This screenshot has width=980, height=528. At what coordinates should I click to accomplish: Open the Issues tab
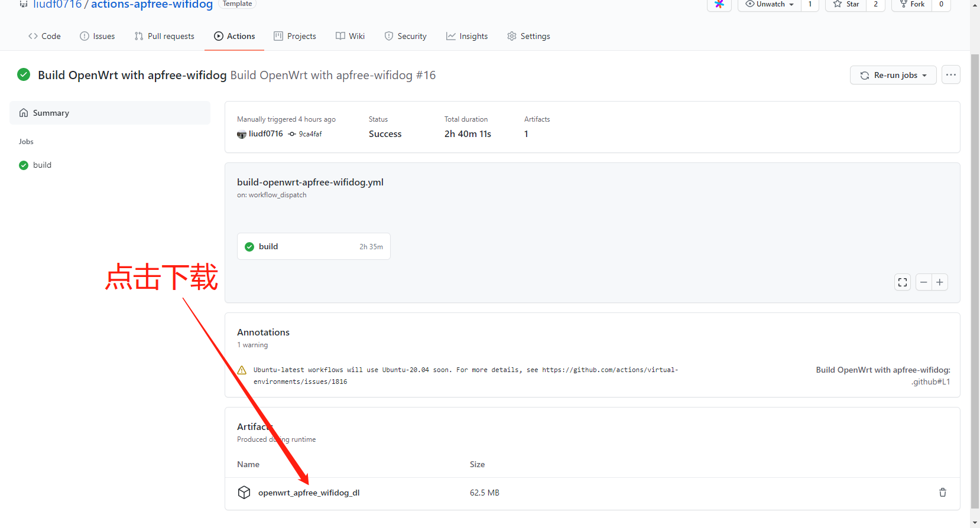click(x=98, y=36)
